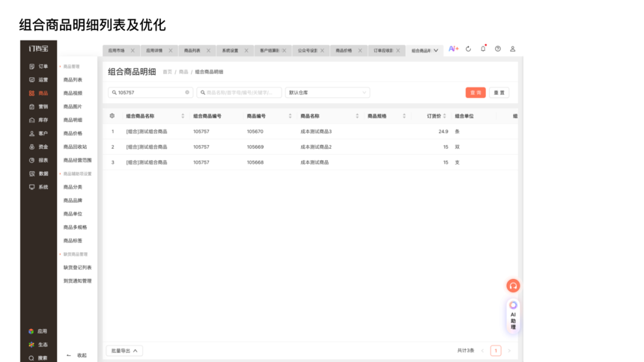Toggle sorting on 组合商品名称 column
The width and height of the screenshot is (644, 362).
(x=182, y=116)
